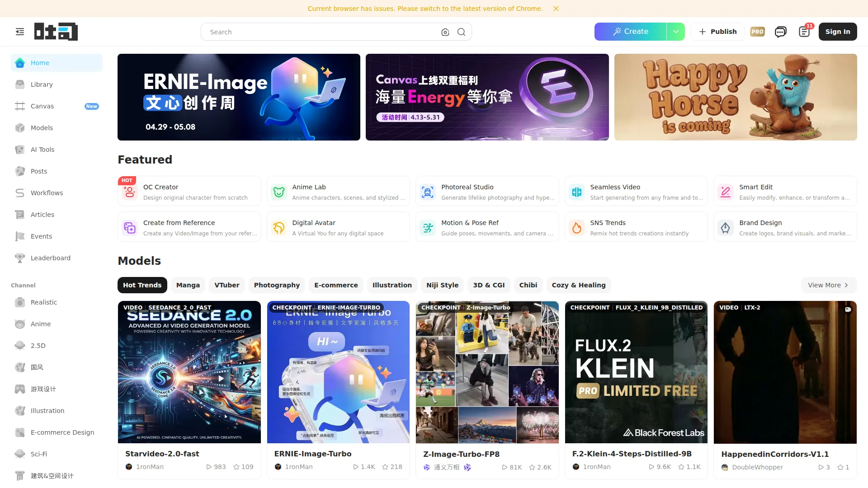Collapse the sidebar menu icon
The height and width of the screenshot is (488, 868).
20,32
